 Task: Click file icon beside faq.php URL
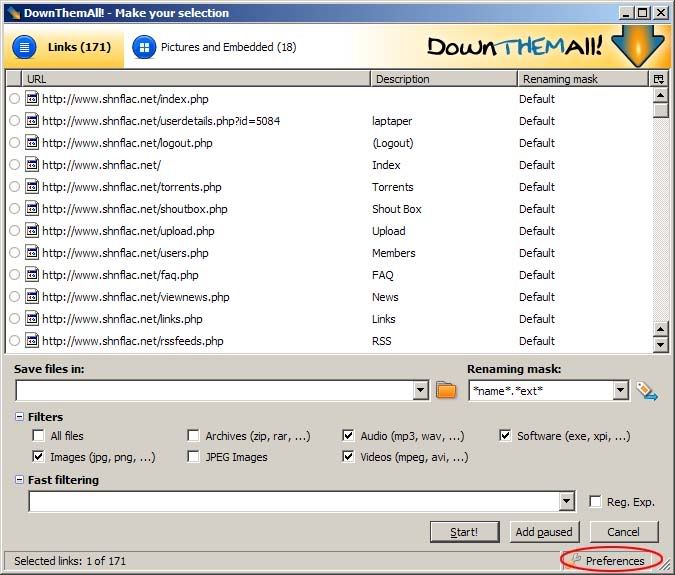click(31, 275)
